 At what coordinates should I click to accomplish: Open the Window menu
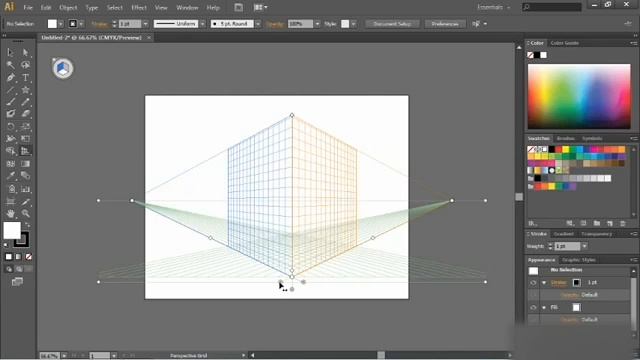pos(187,7)
